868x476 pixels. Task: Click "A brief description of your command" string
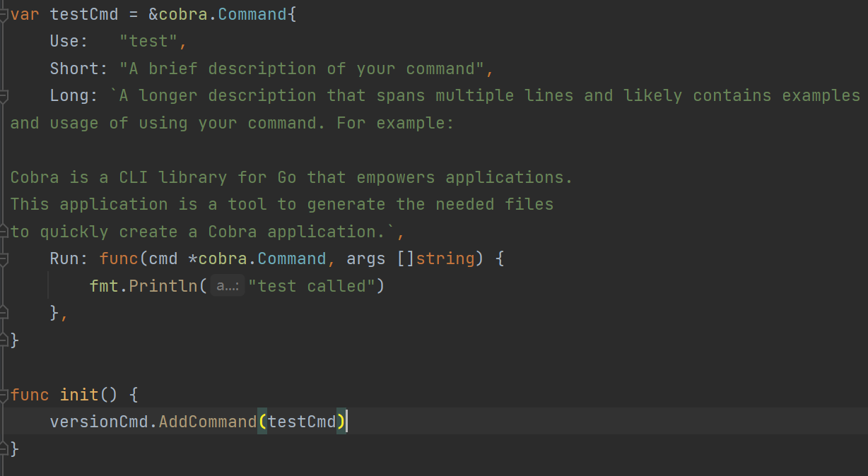(x=302, y=69)
